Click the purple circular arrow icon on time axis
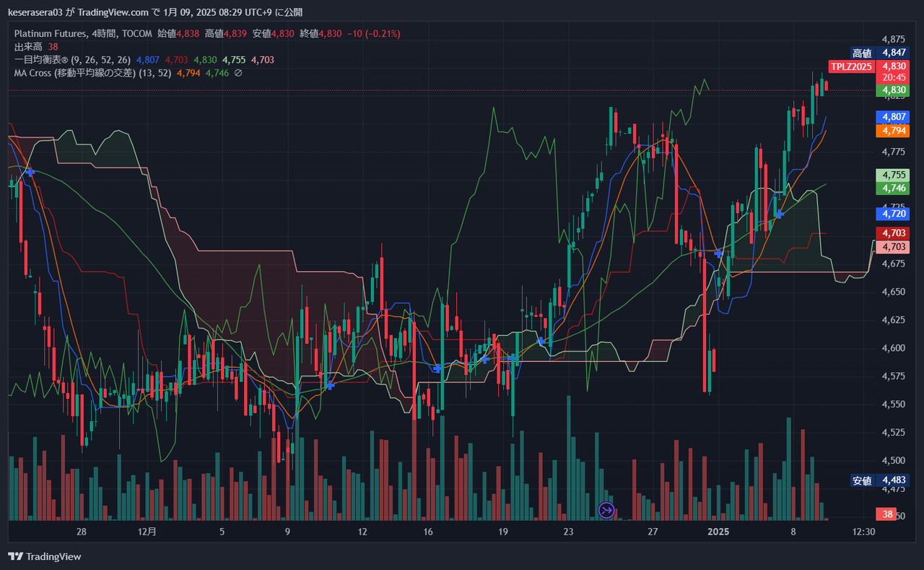Viewport: 924px width, 570px height. [606, 511]
